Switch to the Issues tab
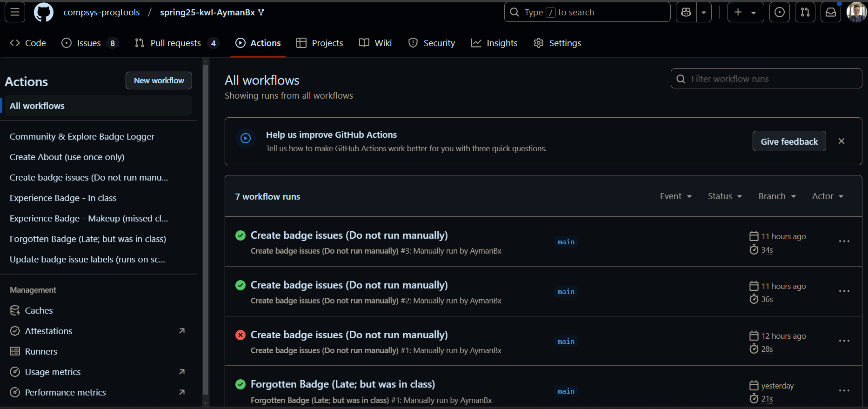 click(x=90, y=43)
